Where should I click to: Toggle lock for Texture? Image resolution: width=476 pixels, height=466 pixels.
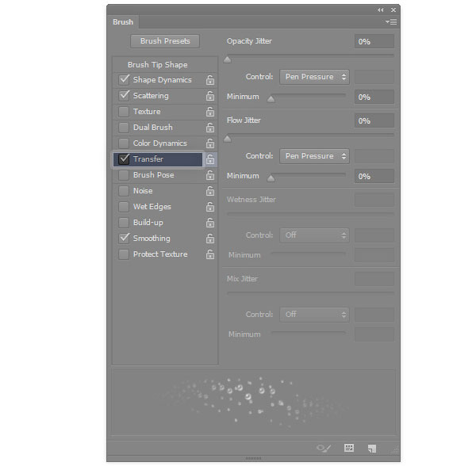(x=210, y=112)
